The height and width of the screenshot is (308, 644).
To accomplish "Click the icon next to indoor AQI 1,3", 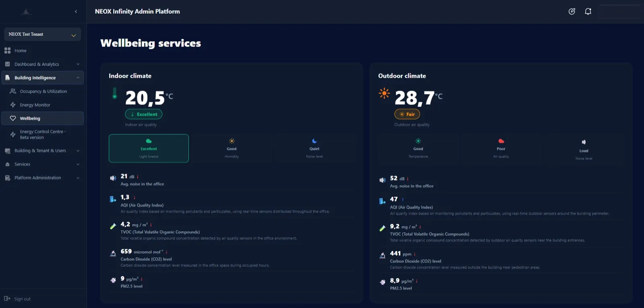I will 113,199.
